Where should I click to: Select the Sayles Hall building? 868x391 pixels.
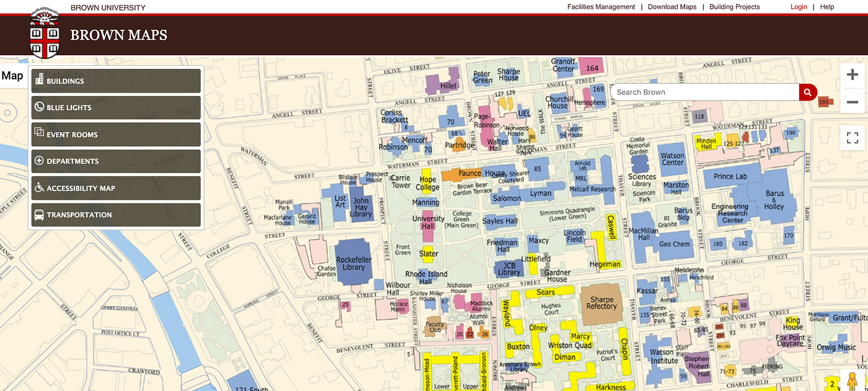pos(500,221)
